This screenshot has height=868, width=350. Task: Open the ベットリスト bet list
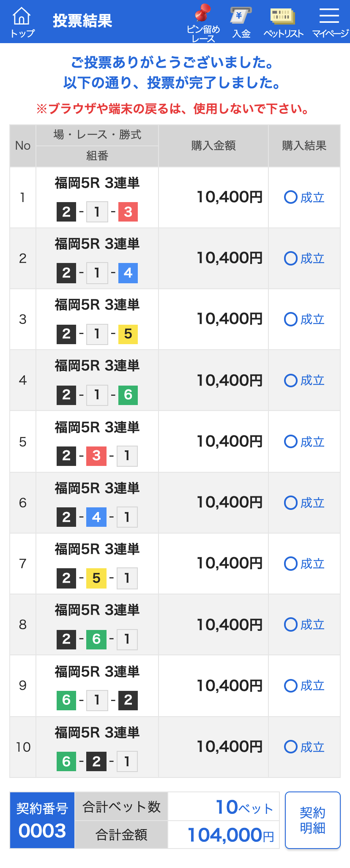point(283,23)
